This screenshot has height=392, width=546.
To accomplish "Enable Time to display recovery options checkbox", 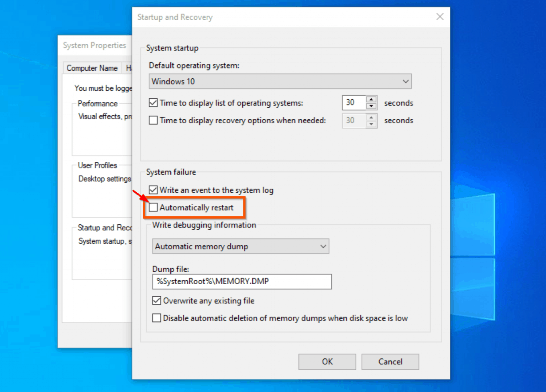I will pyautogui.click(x=153, y=120).
